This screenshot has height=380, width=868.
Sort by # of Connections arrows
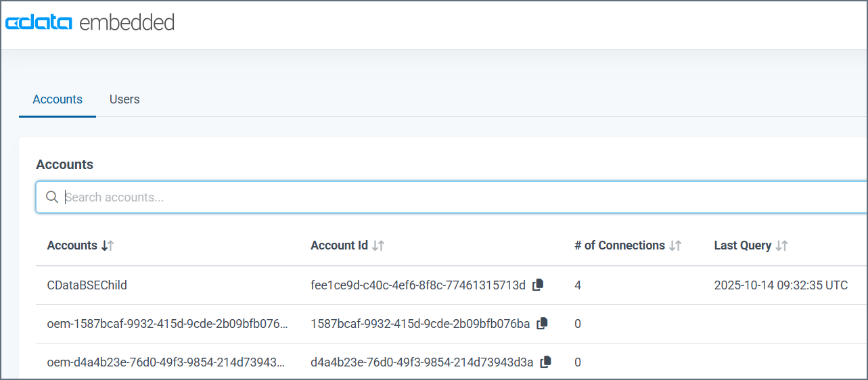(x=675, y=246)
